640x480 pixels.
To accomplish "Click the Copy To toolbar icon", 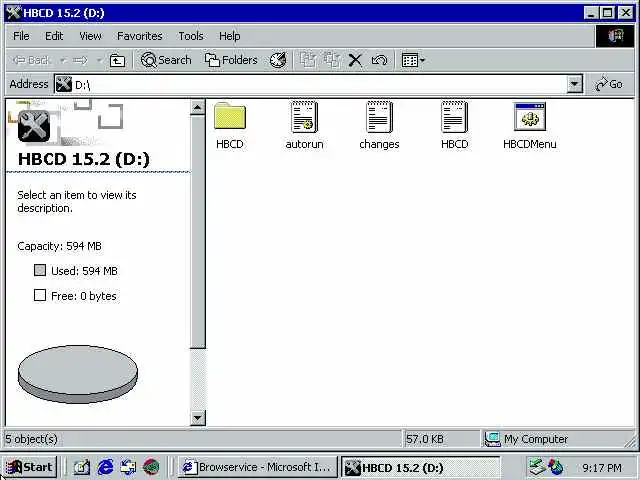I will tap(332, 60).
